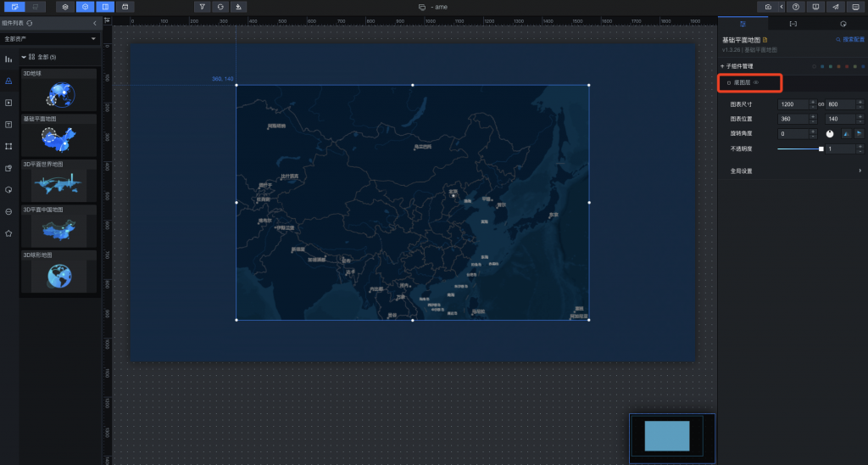Collapse the 全部 (5) category tree
Screen dimensions: 868x465
click(x=24, y=57)
